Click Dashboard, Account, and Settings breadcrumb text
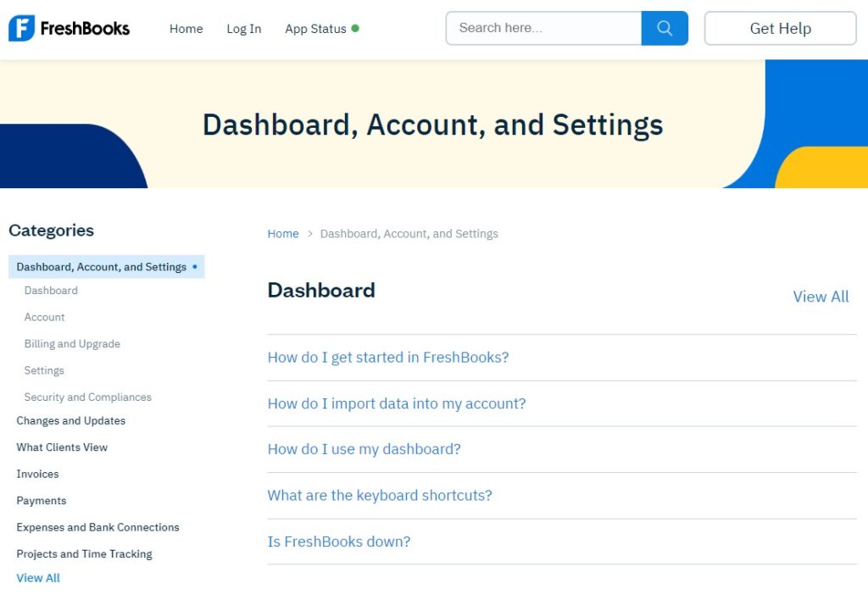This screenshot has height=600, width=868. [409, 234]
